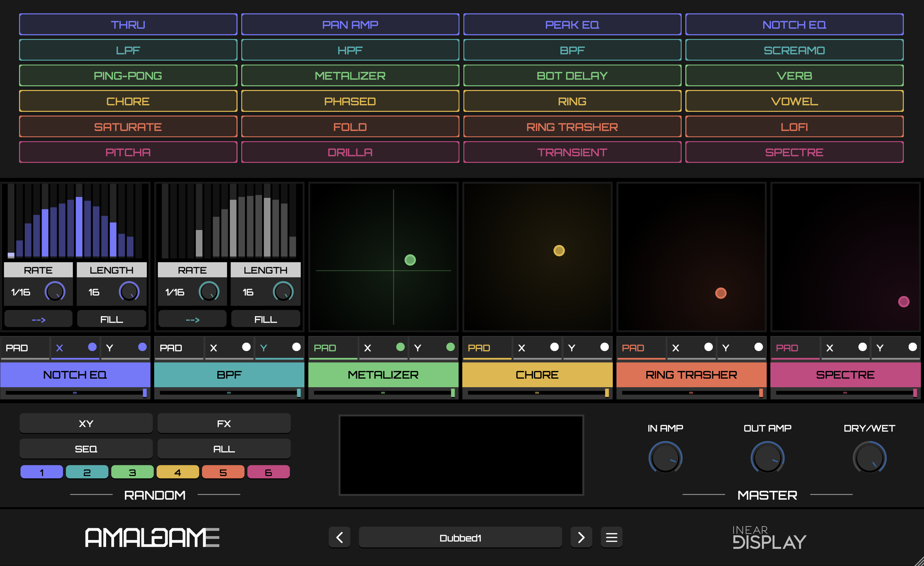This screenshot has height=566, width=924.
Task: Open the RING TRASHER slot effect selector
Action: click(x=691, y=375)
